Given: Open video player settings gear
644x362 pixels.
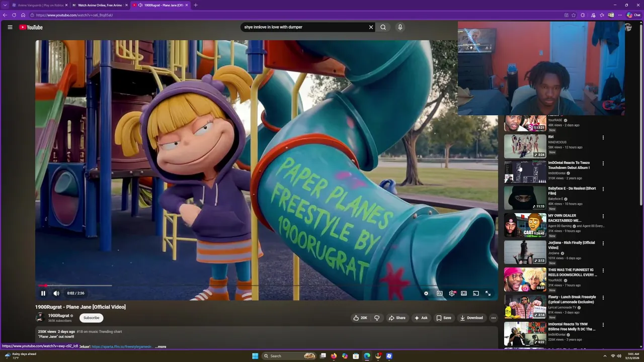Looking at the screenshot, I should (452, 293).
